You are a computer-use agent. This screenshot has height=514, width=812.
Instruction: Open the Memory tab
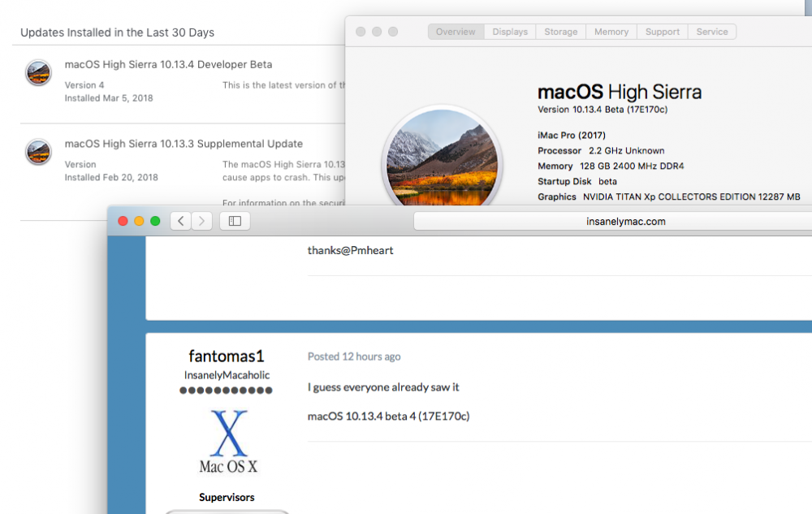coord(611,32)
